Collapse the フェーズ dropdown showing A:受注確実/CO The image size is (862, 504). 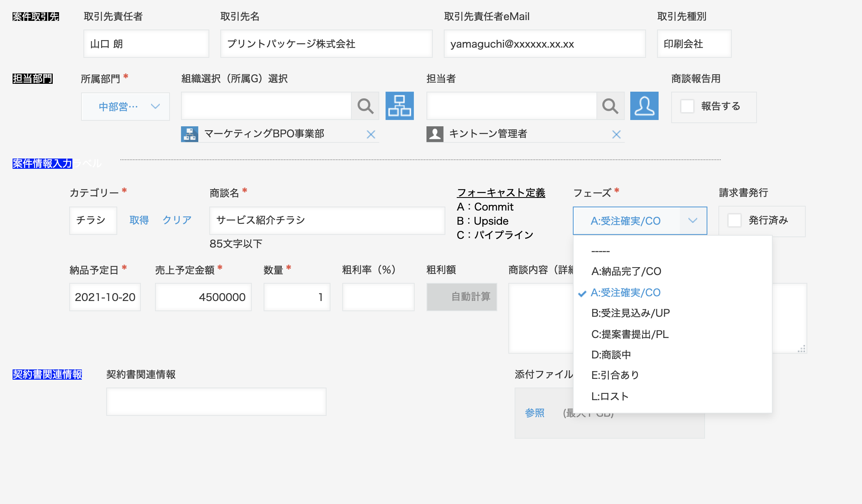pos(640,221)
